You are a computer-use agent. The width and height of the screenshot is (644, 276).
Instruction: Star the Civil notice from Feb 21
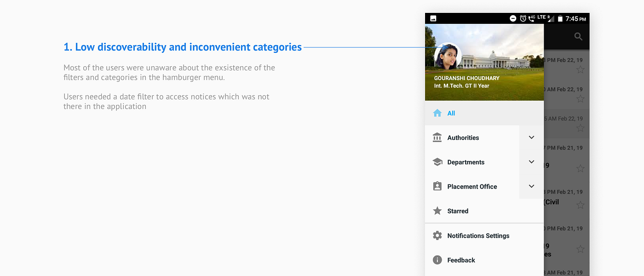coord(580,205)
